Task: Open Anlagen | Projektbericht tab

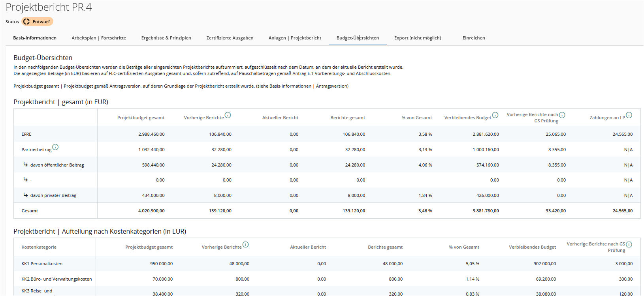Action: coord(295,38)
